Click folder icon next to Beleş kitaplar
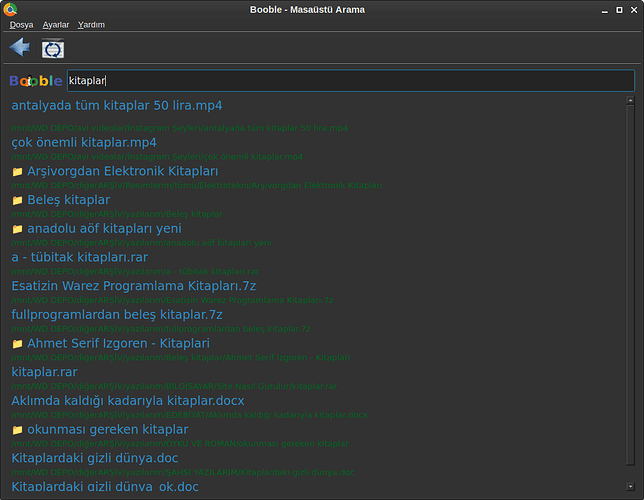The image size is (644, 500). click(17, 201)
